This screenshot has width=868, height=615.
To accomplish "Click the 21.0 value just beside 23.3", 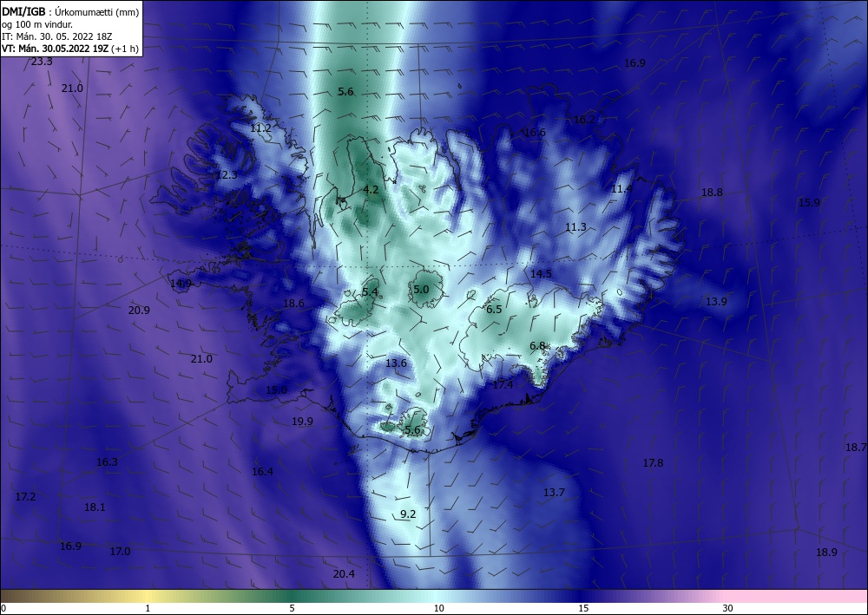I will coord(72,88).
